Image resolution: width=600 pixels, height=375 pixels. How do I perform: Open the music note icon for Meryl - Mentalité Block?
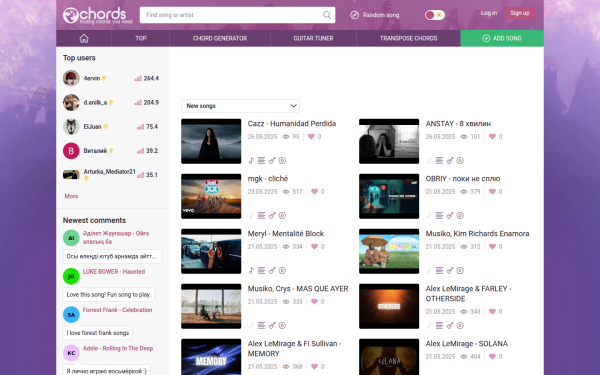(251, 271)
